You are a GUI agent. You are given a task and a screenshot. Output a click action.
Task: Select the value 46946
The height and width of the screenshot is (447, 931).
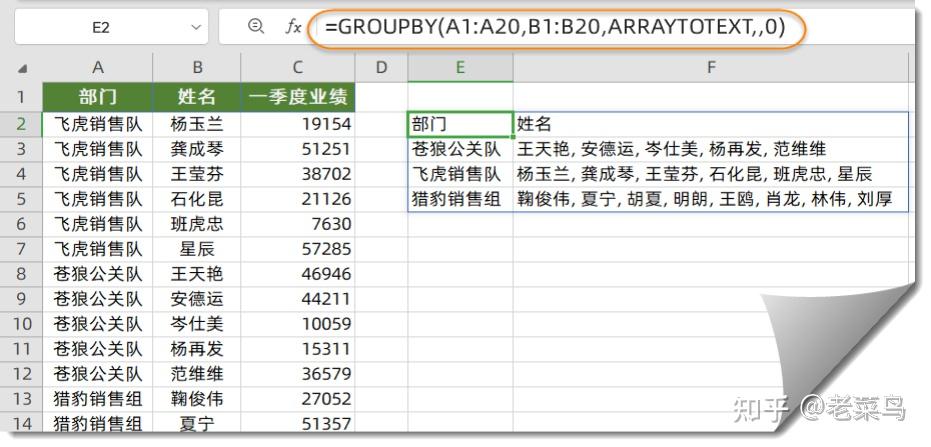[x=298, y=274]
